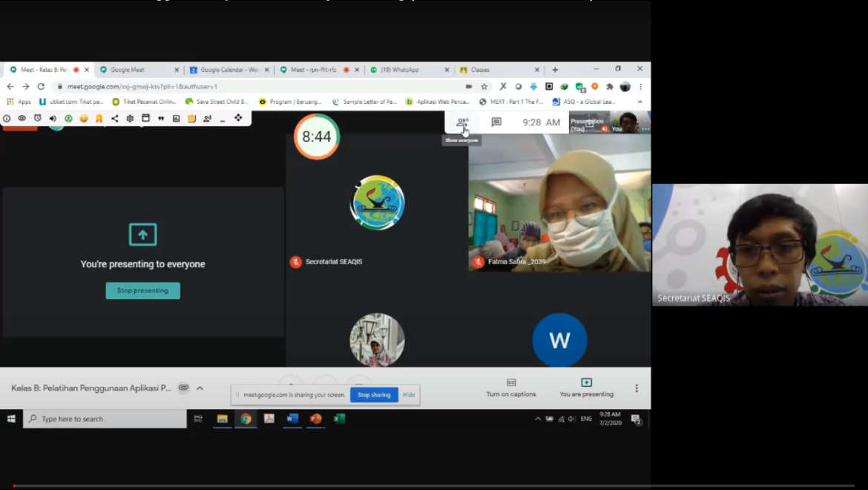Image resolution: width=868 pixels, height=490 pixels.
Task: Open the overflow menu on the You thumbnail
Action: click(x=644, y=128)
